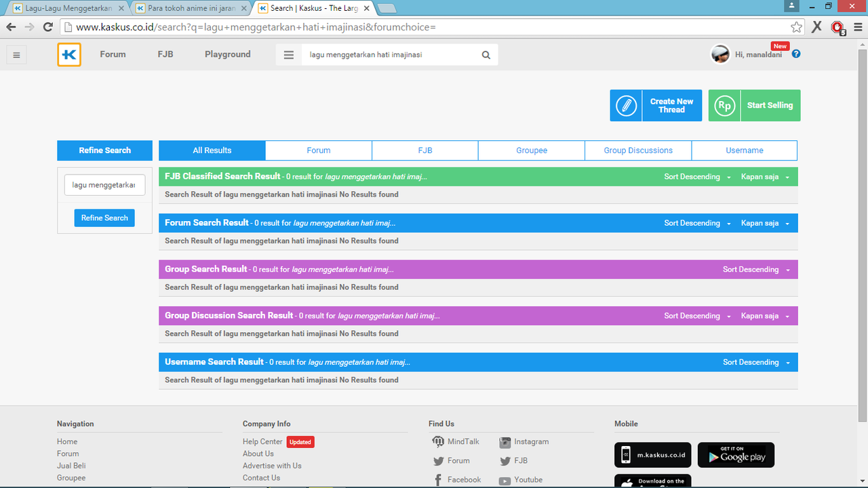Click browser forward arrow
Screen dimensions: 868x488
coord(29,27)
